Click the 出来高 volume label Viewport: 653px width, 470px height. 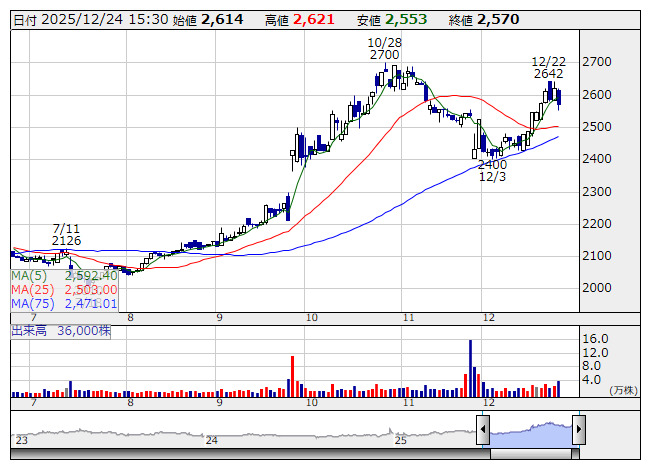[x=30, y=330]
